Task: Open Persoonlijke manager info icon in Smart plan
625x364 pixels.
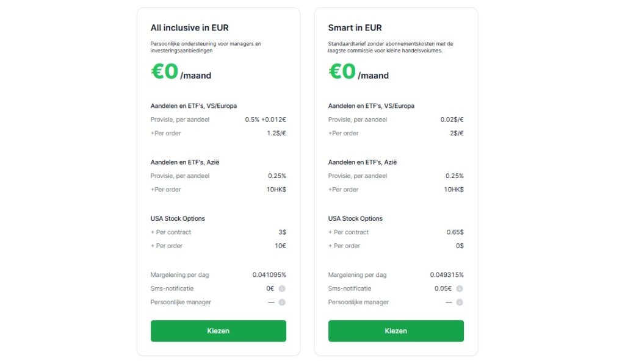Action: pyautogui.click(x=460, y=302)
